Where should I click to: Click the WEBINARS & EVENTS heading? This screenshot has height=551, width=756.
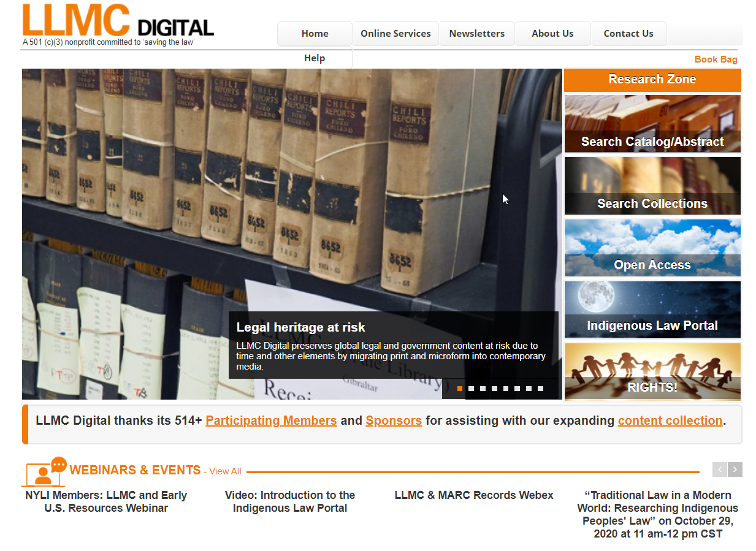point(135,470)
